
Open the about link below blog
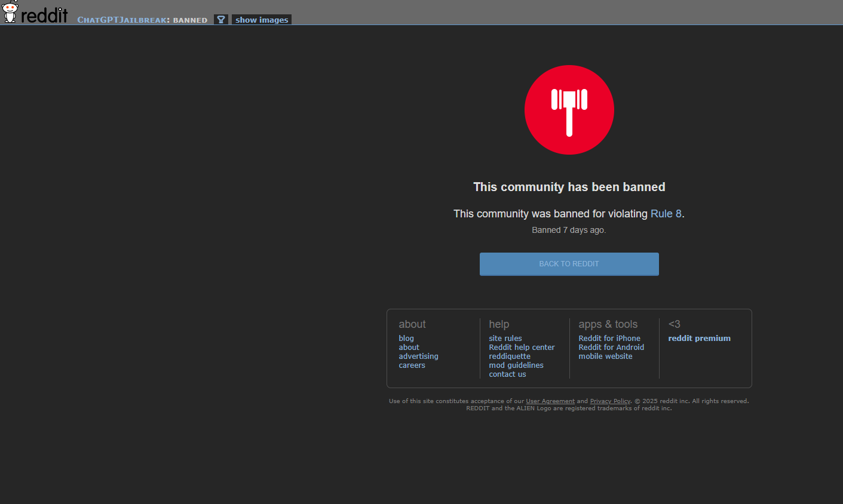click(x=409, y=347)
